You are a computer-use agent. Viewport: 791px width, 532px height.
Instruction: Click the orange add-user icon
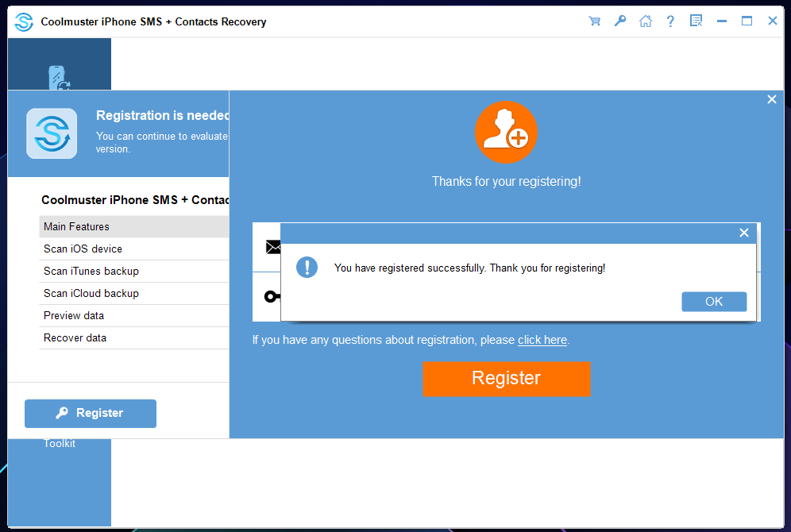tap(506, 133)
